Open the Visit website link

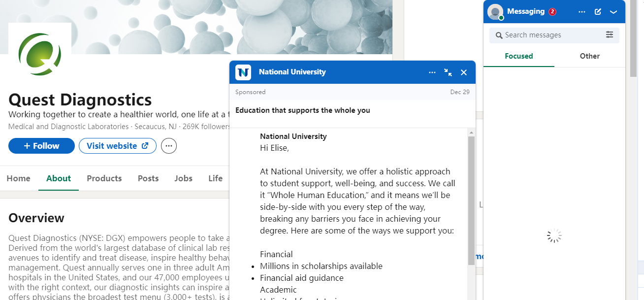(x=118, y=146)
